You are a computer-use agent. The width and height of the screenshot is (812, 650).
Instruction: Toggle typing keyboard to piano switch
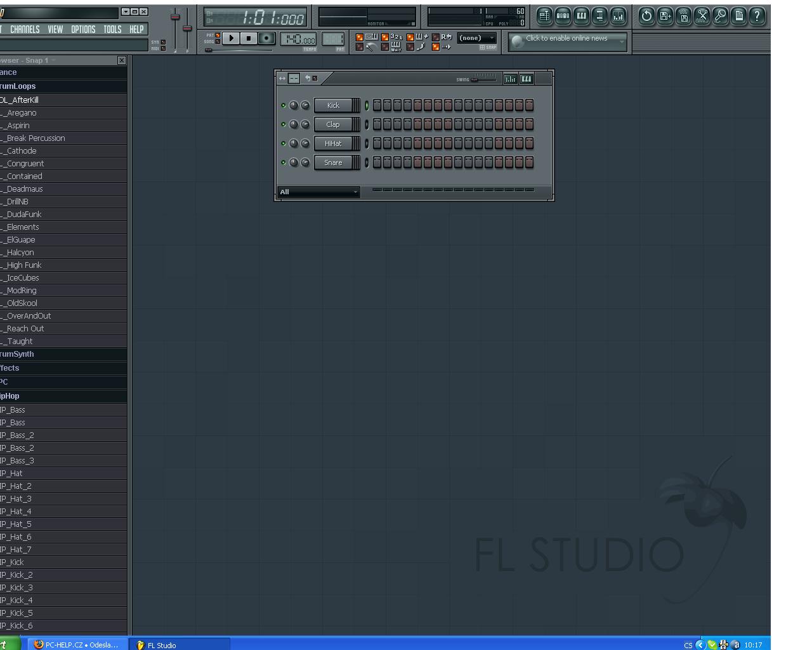(360, 37)
